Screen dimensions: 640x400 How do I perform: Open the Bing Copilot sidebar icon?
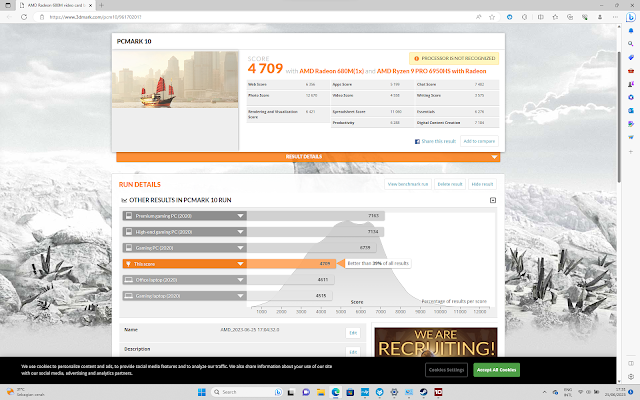click(631, 17)
